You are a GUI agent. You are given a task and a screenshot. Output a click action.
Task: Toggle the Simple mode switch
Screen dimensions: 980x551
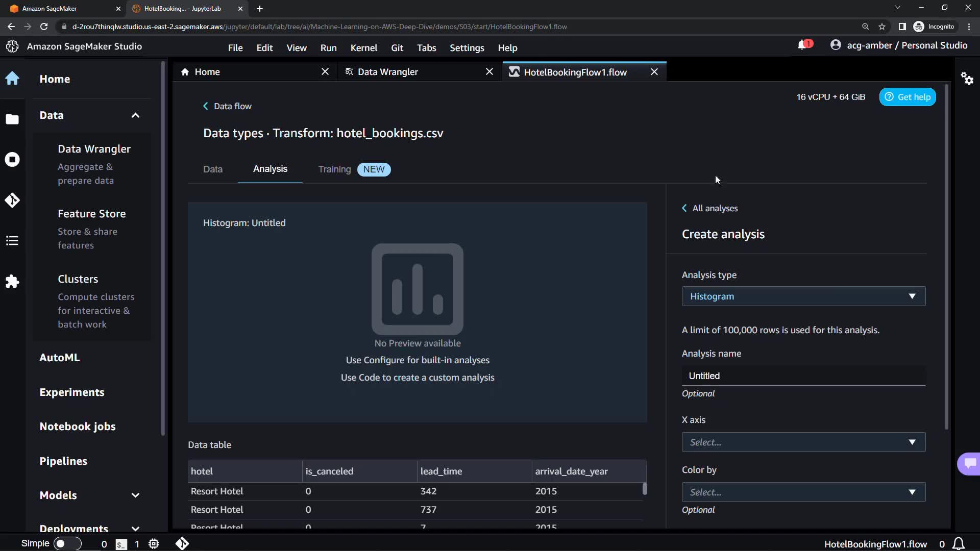pos(67,544)
